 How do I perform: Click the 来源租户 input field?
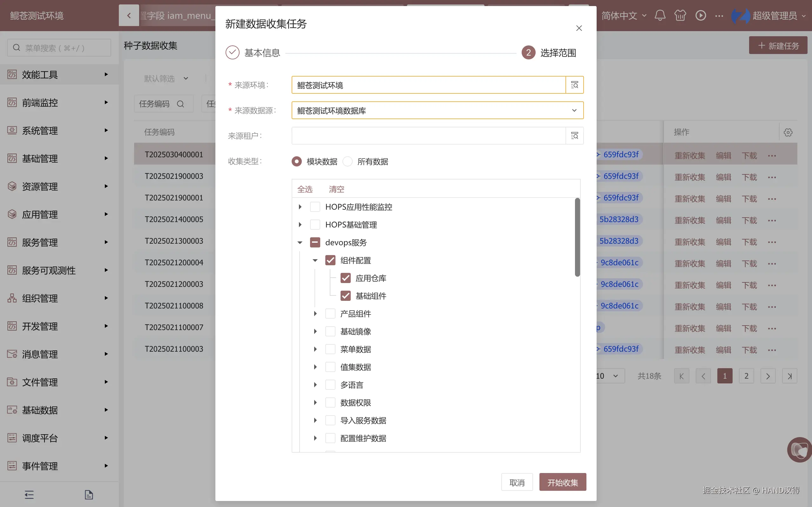point(428,135)
